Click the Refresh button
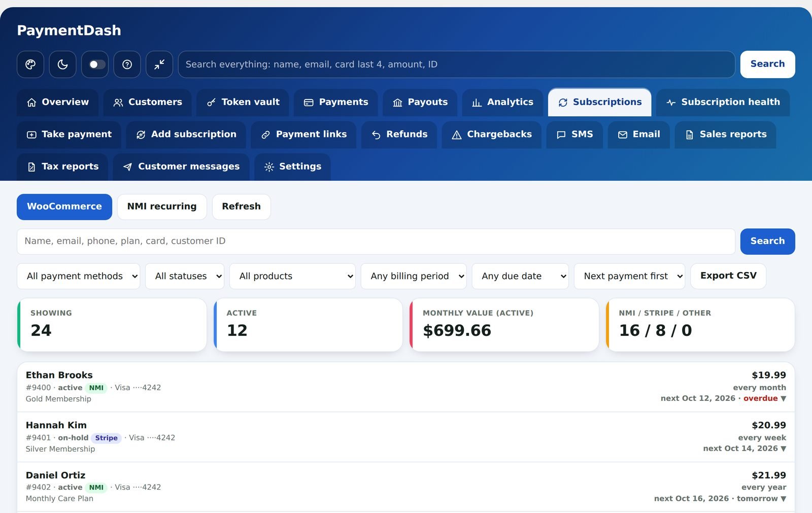812x513 pixels. [241, 207]
